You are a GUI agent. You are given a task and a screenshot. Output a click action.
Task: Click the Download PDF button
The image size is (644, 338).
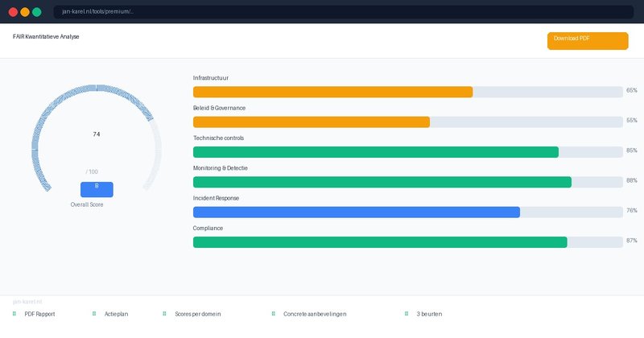pyautogui.click(x=587, y=41)
